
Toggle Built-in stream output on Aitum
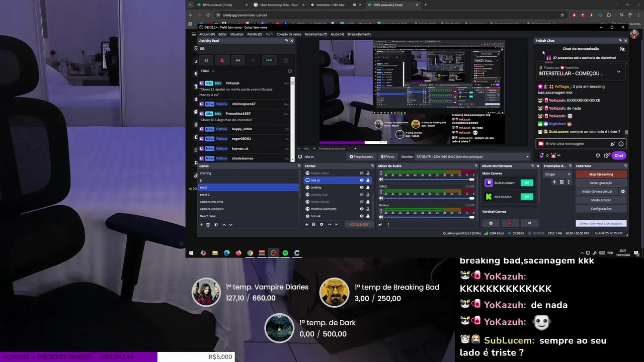[x=527, y=183]
